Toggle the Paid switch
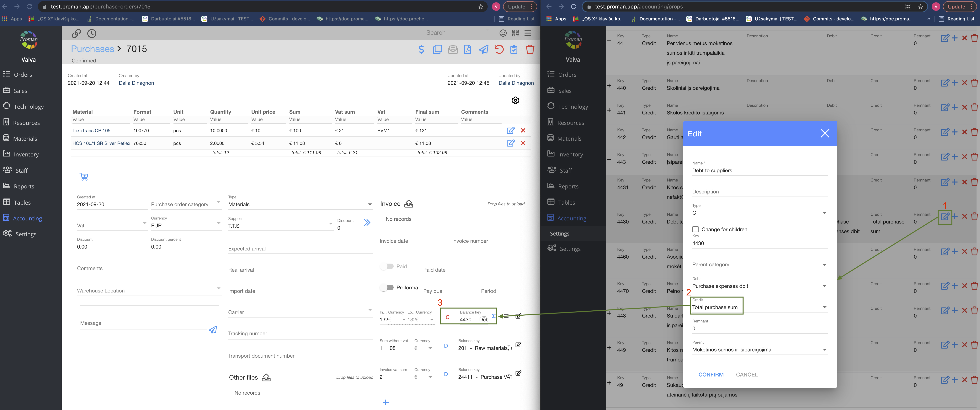980x410 pixels. pos(387,266)
